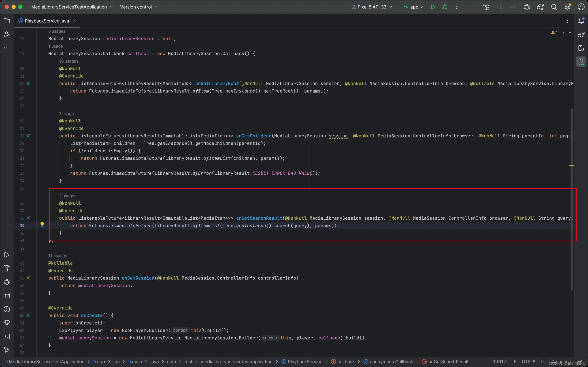Image resolution: width=588 pixels, height=367 pixels.
Task: Click the Debug app bug icon
Action: coord(444,7)
